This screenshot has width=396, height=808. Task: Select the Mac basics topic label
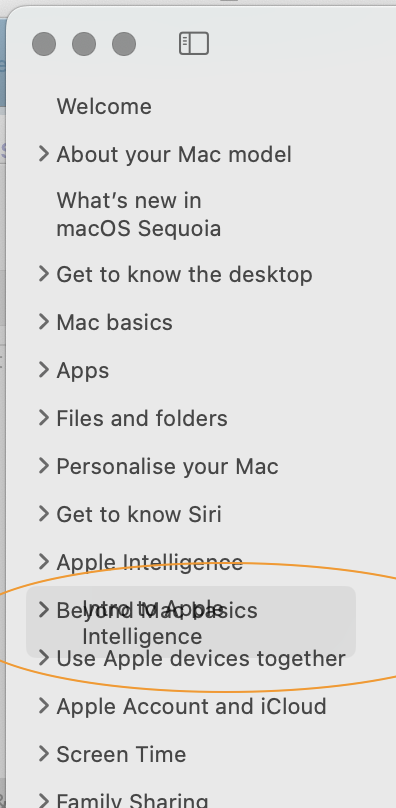click(x=114, y=322)
